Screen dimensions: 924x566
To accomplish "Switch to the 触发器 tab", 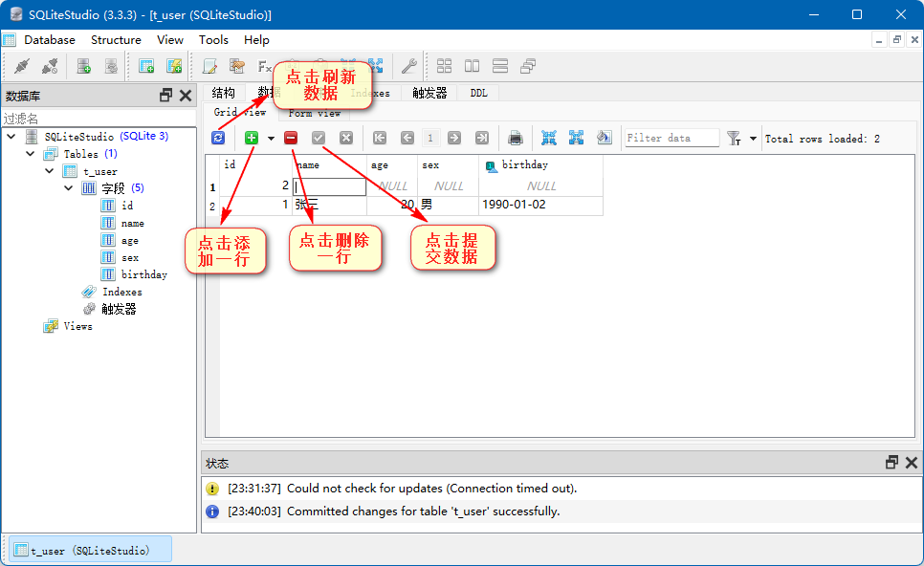I will 429,93.
